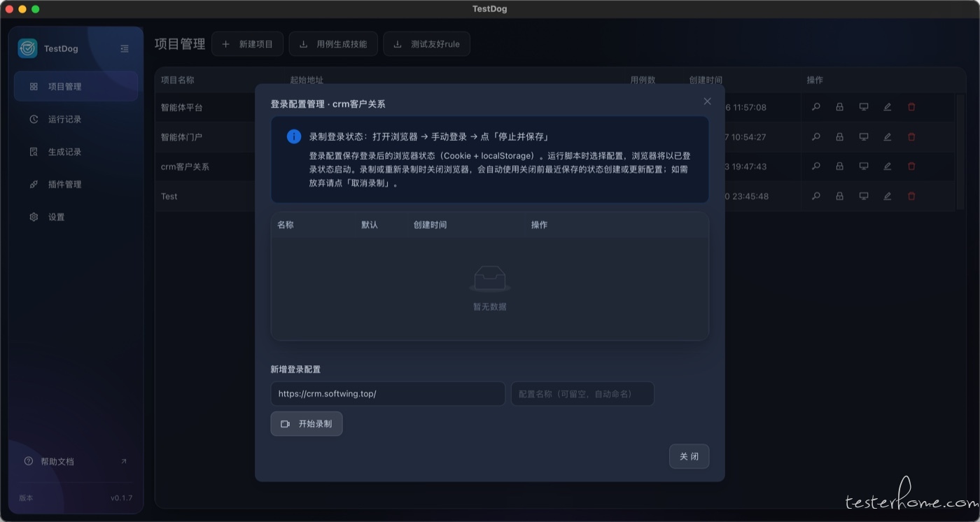The height and width of the screenshot is (522, 980).
Task: Click the 测试友好rule download button
Action: pos(427,44)
